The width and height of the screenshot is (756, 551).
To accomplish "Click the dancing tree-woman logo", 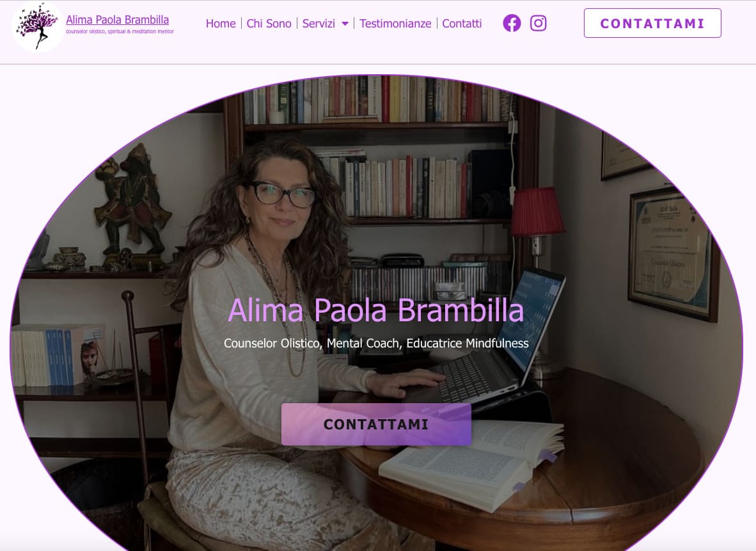I will pos(38,26).
